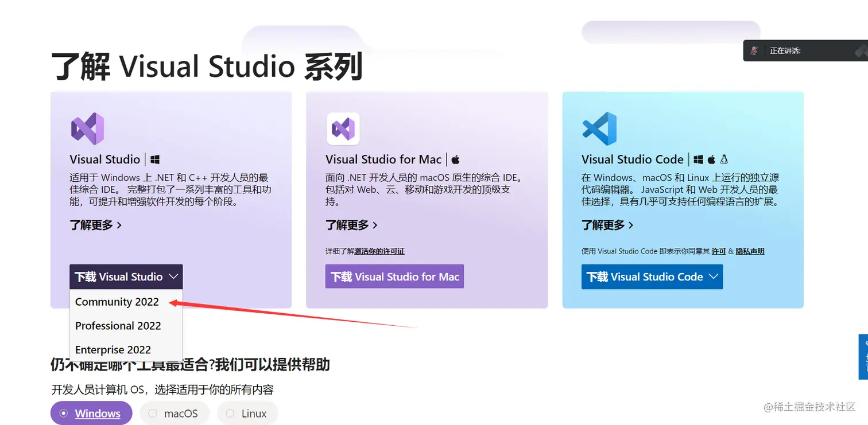Click the Apple icon beside Visual Studio Code title

[711, 159]
